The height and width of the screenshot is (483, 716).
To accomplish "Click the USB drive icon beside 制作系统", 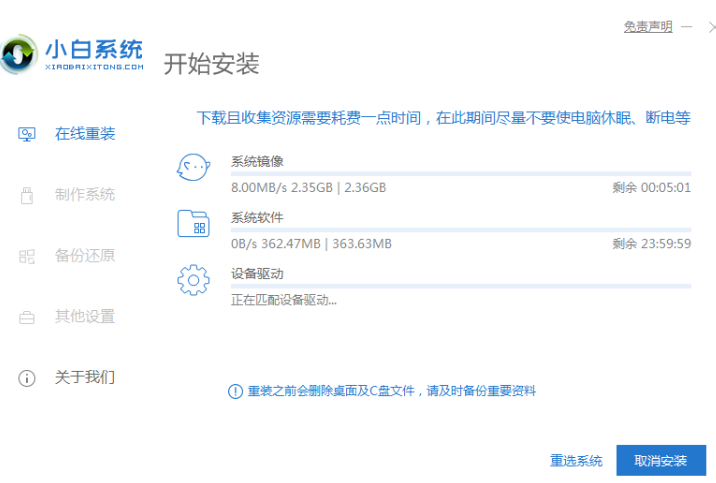I will click(27, 195).
